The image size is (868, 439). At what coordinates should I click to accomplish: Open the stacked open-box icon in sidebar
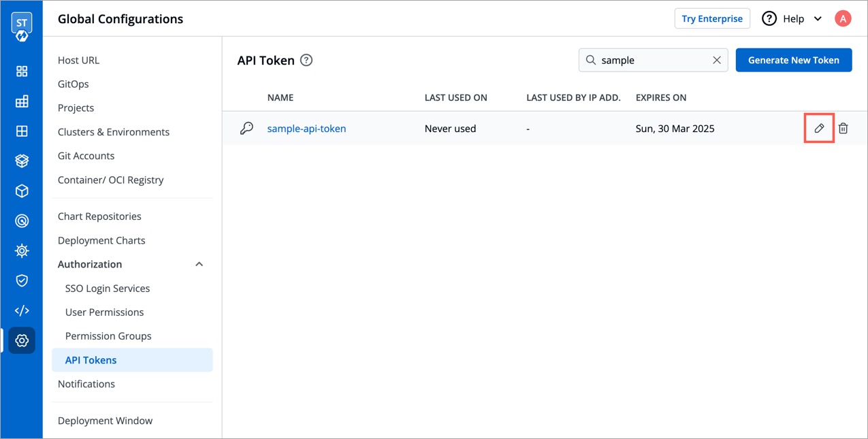22,161
